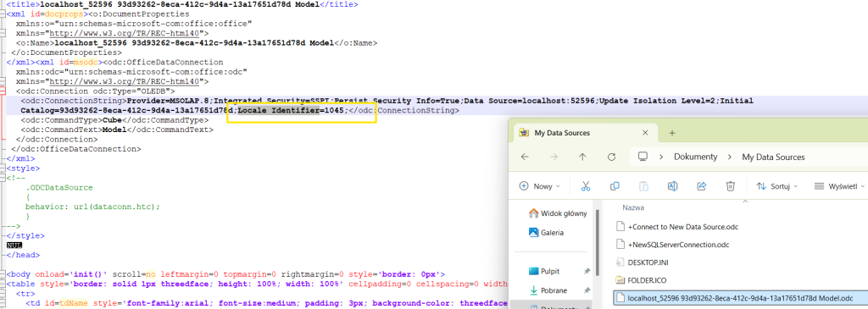868x309 pixels.
Task: Sort files by the Nazwa column header
Action: pyautogui.click(x=634, y=208)
